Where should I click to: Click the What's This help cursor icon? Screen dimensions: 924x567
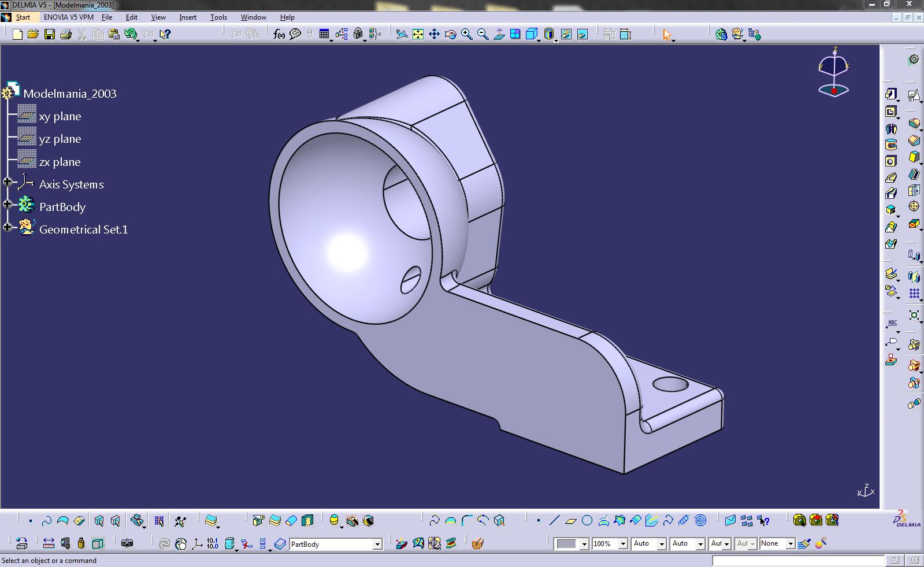pos(165,35)
